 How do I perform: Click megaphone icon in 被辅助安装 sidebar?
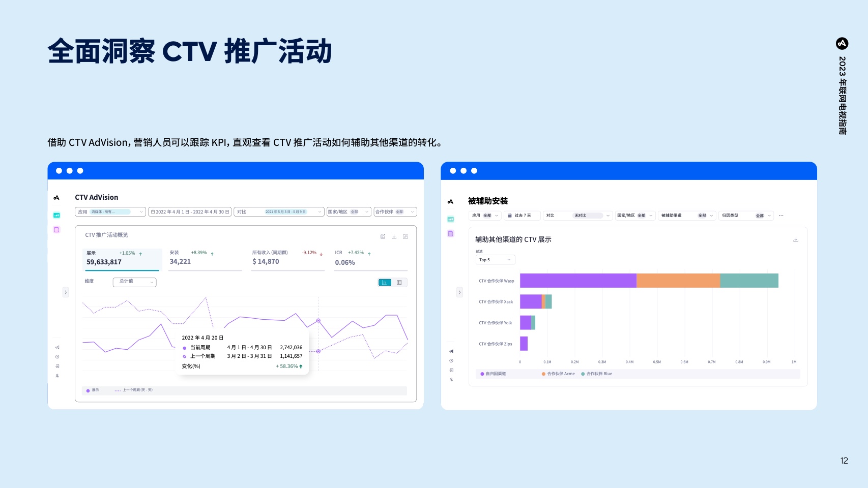tap(451, 351)
